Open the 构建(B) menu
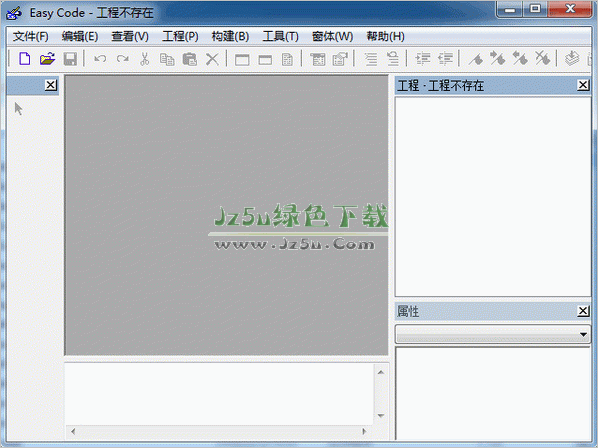This screenshot has width=598, height=448. click(230, 37)
